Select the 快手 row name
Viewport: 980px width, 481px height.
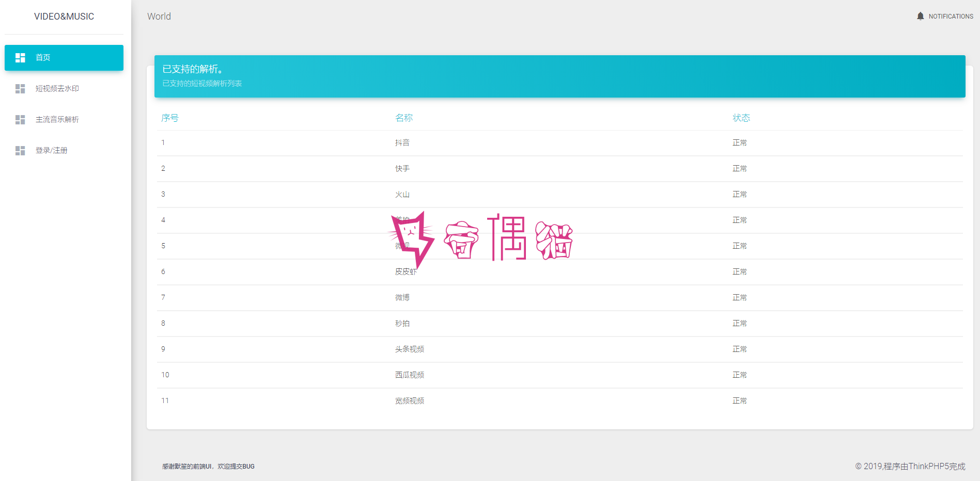[402, 169]
